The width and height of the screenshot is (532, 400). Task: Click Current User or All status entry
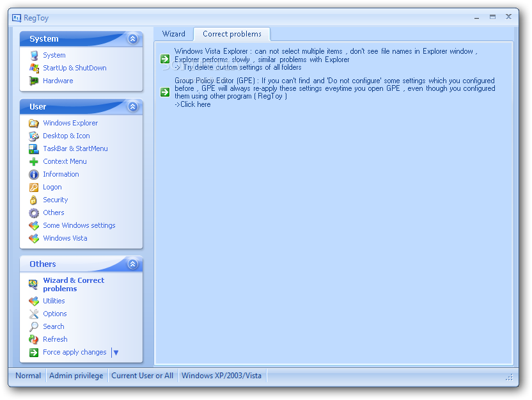coord(143,376)
